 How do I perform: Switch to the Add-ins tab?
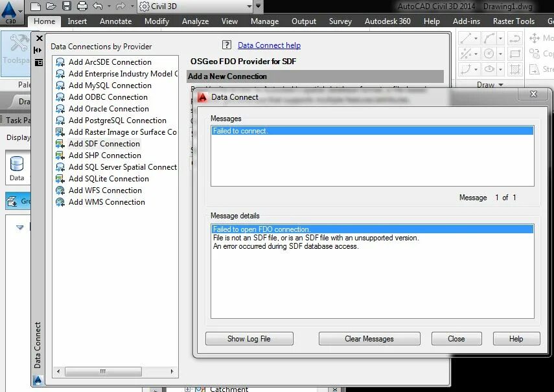pos(467,21)
